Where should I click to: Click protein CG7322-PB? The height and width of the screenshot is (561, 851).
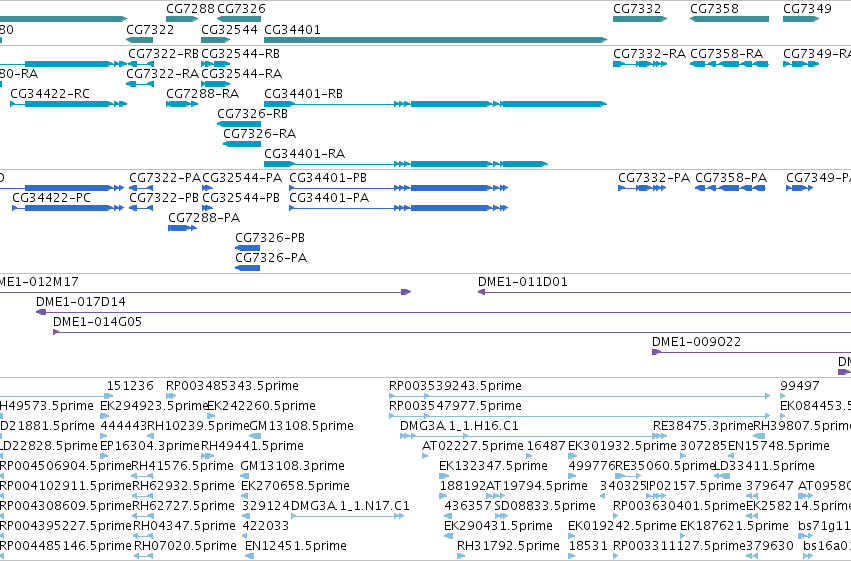141,208
